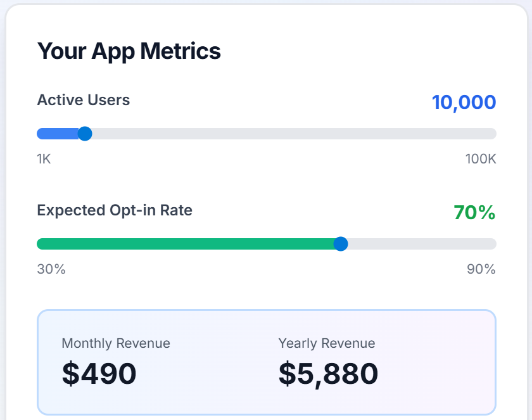532x420 pixels.
Task: Click the 90% maximum opt-in label
Action: pos(481,269)
